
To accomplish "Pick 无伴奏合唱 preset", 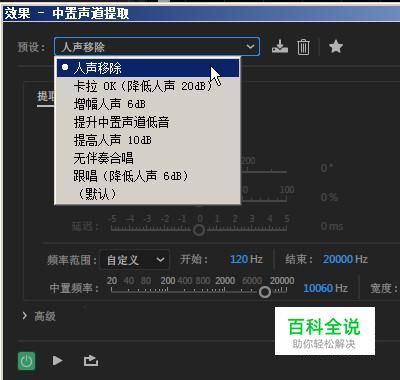I will click(148, 158).
